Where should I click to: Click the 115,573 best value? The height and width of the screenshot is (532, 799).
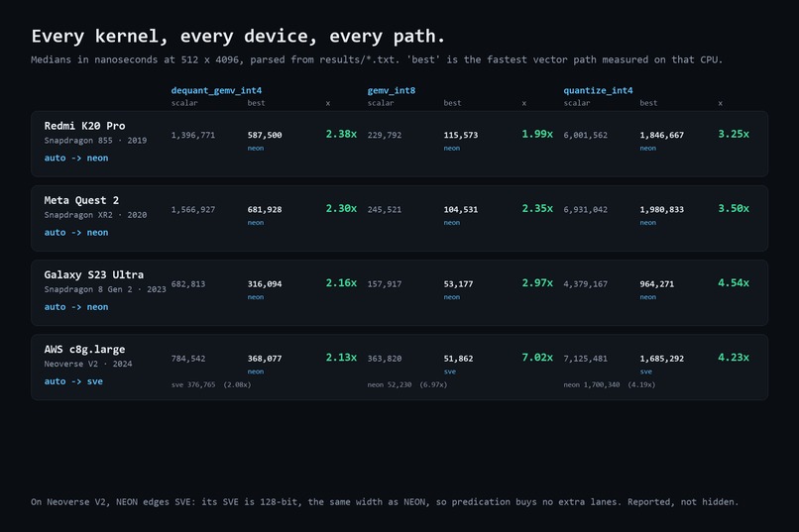click(x=461, y=135)
